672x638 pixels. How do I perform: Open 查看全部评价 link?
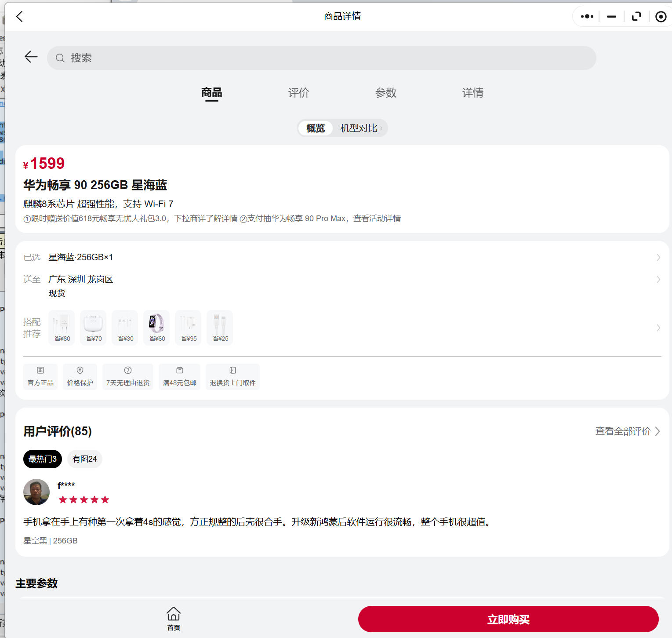[628, 431]
